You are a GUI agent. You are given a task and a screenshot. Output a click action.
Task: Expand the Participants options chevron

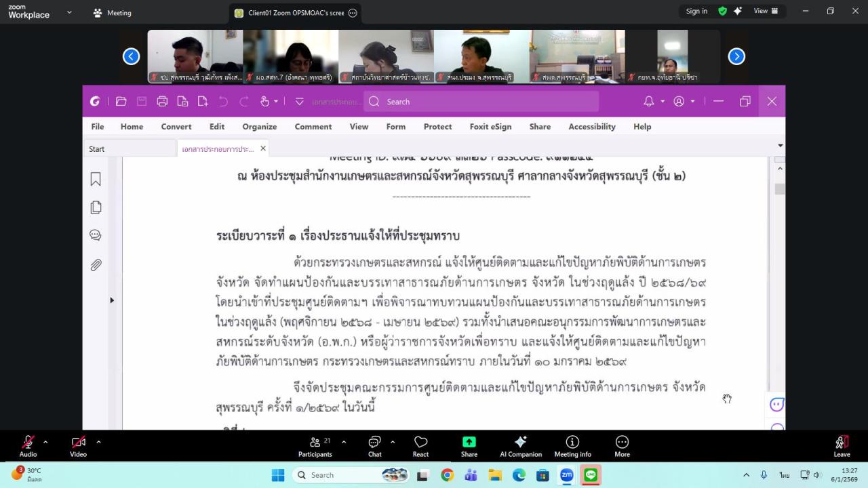pos(344,442)
